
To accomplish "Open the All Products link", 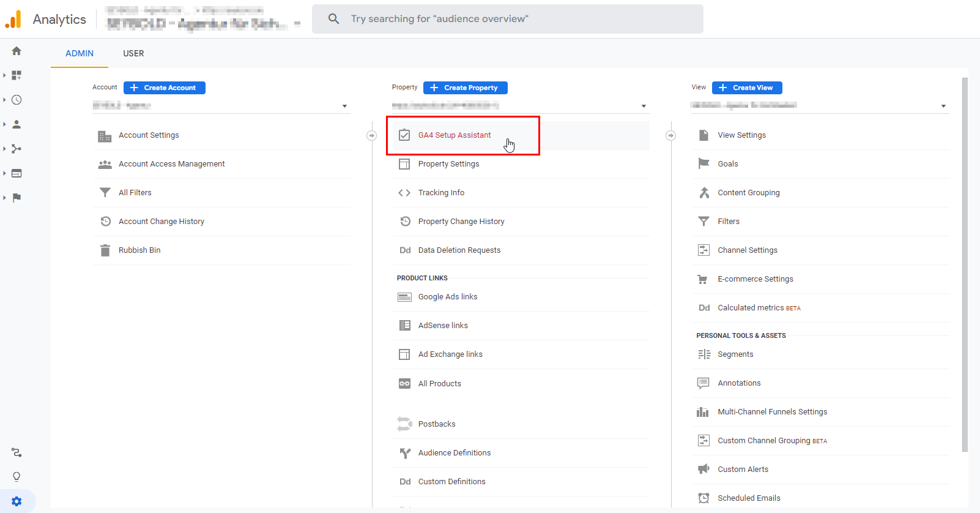I will click(440, 384).
